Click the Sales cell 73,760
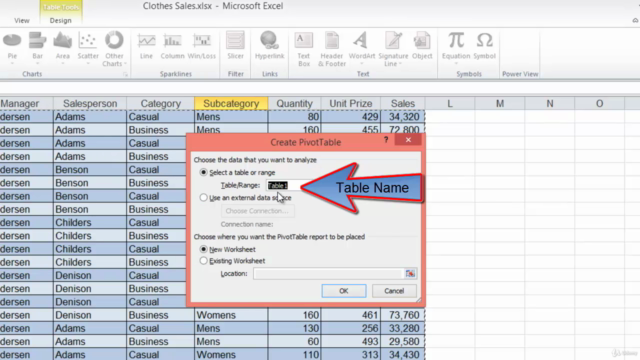The width and height of the screenshot is (640, 360). point(403,315)
